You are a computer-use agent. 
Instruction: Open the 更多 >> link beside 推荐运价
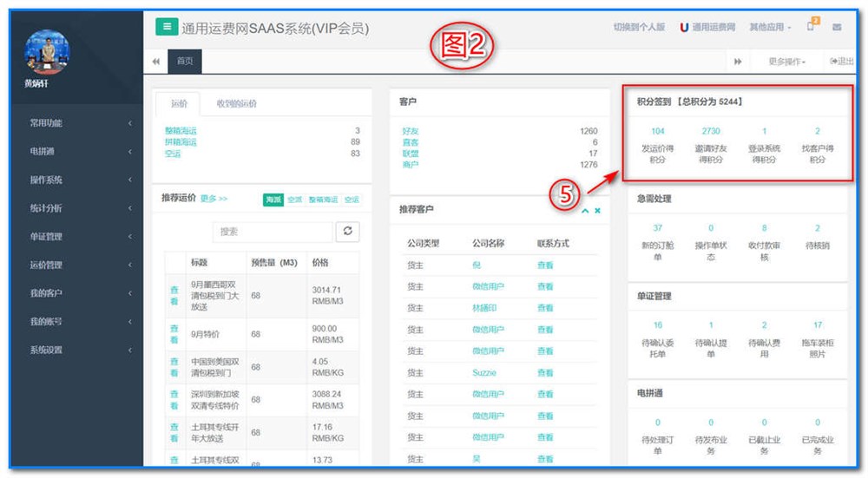[x=214, y=198]
